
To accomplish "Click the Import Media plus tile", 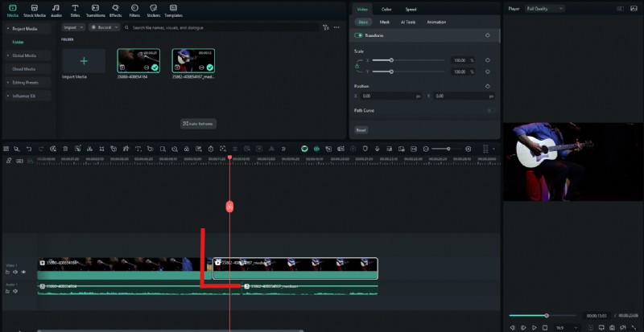I will pos(84,61).
